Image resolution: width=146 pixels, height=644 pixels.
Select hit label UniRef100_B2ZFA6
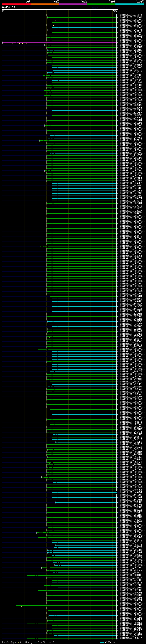pos(131,314)
